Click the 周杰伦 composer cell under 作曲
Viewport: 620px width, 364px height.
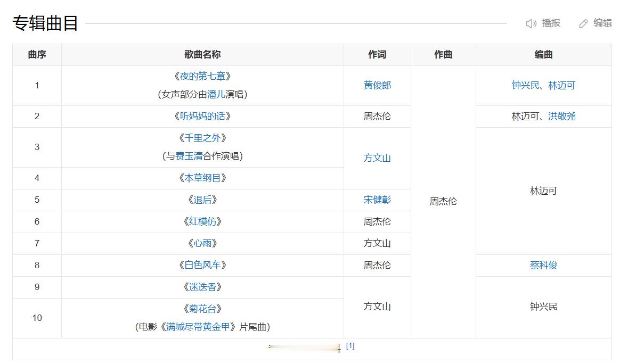443,202
